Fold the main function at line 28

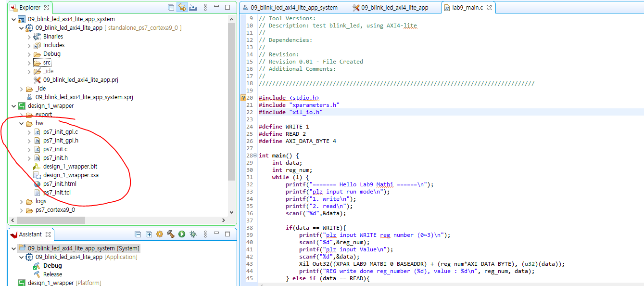pos(255,156)
